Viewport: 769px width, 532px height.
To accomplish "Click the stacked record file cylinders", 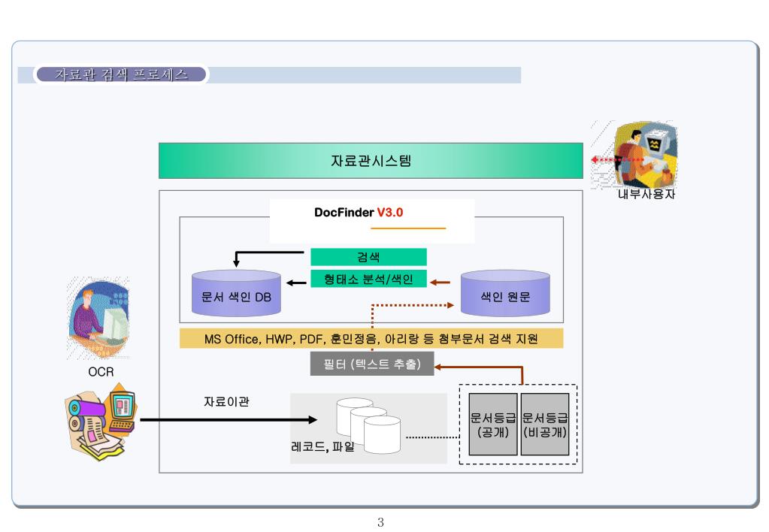I will (368, 425).
